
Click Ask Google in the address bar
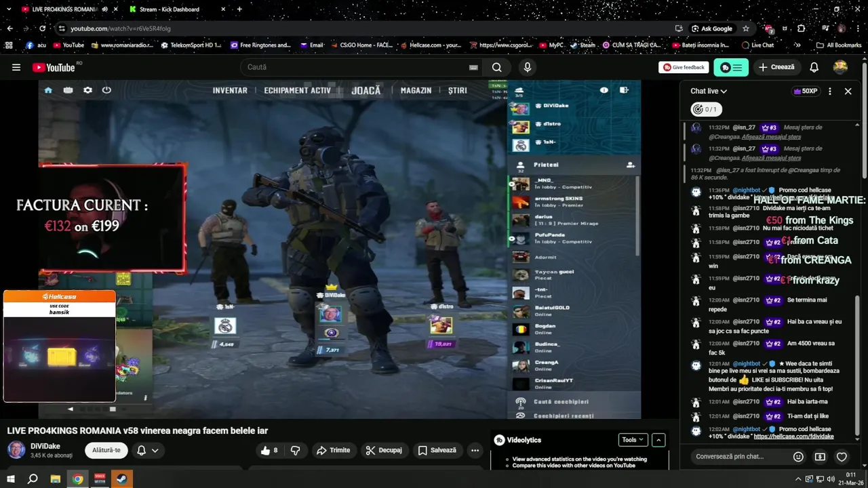coord(711,28)
